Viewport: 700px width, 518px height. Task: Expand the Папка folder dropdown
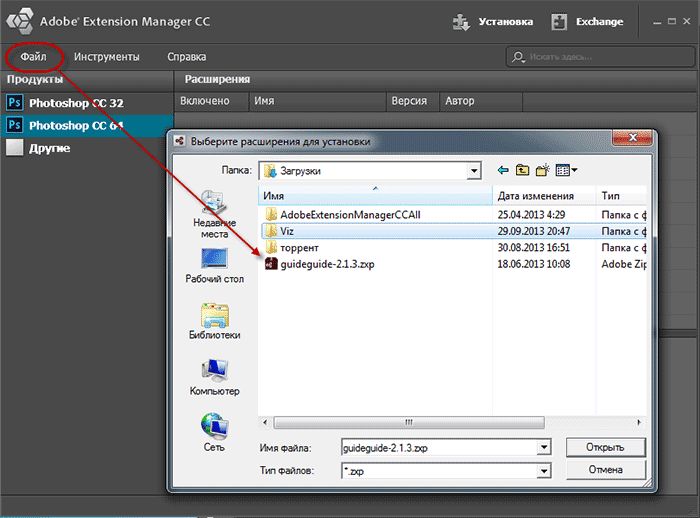tap(474, 171)
